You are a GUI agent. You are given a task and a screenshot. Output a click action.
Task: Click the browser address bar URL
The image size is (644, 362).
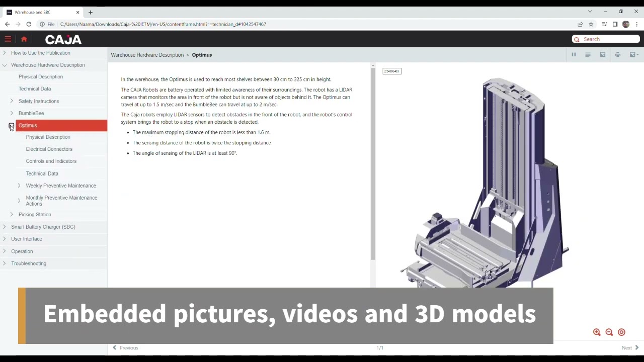pyautogui.click(x=163, y=24)
